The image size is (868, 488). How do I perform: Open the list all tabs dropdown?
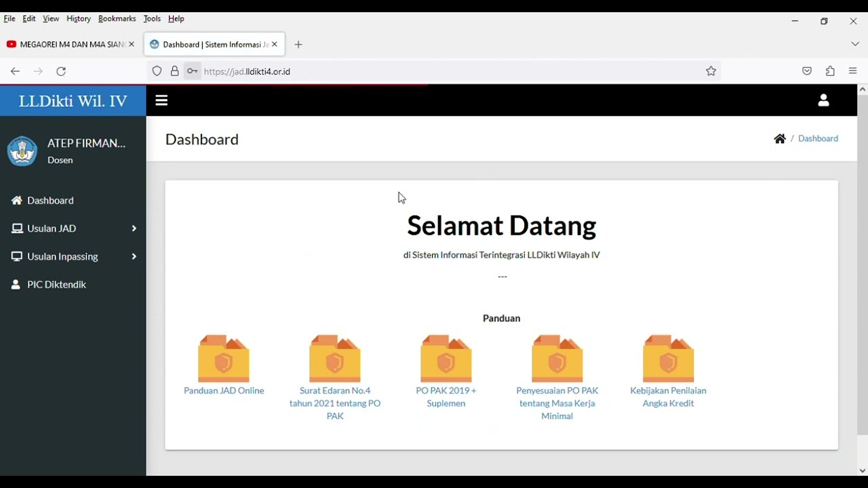coord(854,44)
